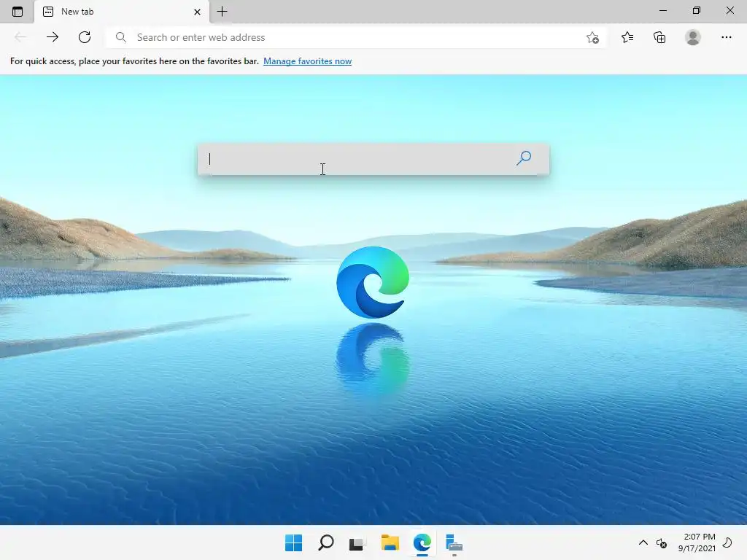Open Settings and more ellipsis menu
This screenshot has height=560, width=747.
click(726, 37)
